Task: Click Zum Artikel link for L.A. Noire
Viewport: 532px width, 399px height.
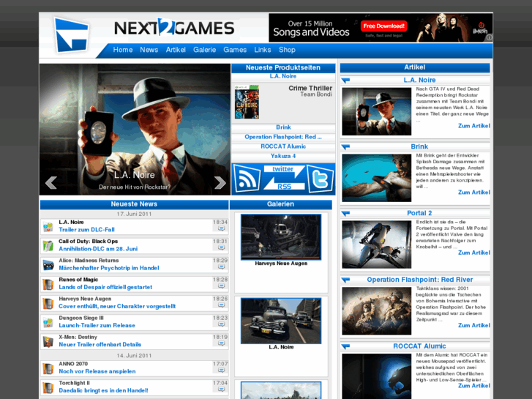Action: coord(473,126)
